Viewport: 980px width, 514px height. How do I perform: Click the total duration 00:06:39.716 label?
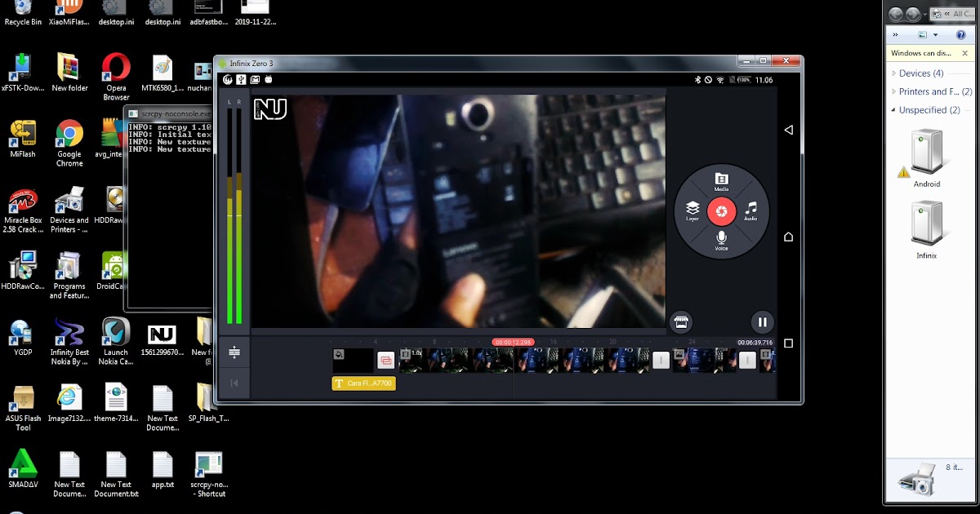[755, 343]
